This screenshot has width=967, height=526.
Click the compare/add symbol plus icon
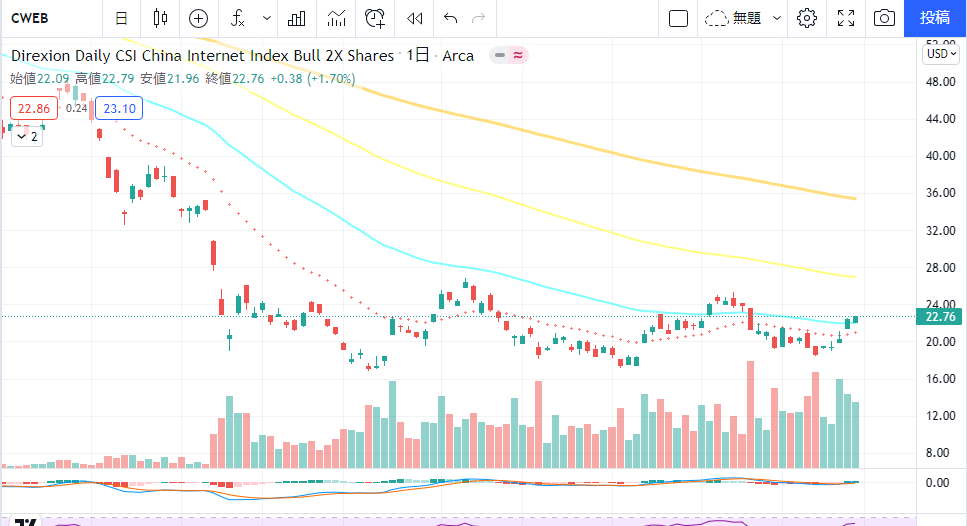198,18
